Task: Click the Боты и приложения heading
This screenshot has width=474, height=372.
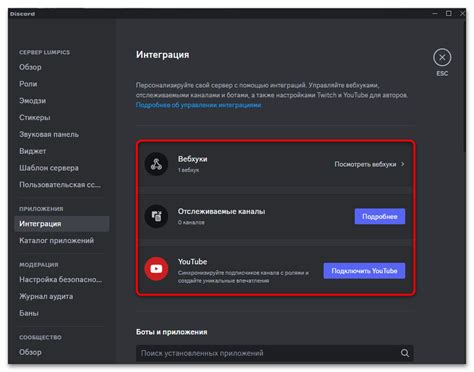Action: (171, 332)
